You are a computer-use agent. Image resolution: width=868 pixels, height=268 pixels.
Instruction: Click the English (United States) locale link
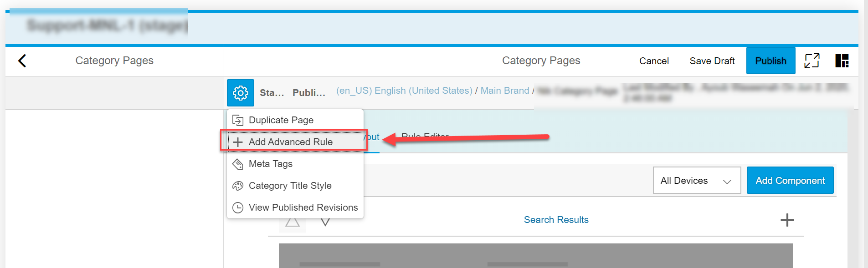click(404, 91)
